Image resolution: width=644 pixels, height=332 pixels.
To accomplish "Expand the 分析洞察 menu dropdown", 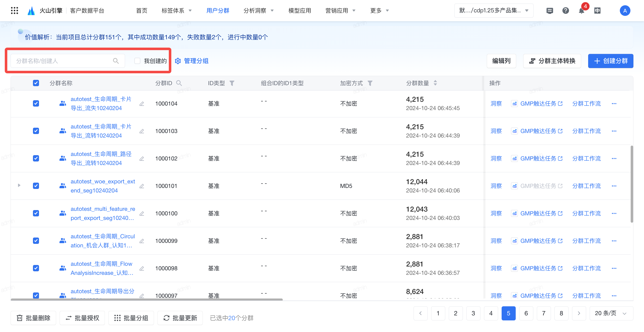I will [259, 11].
